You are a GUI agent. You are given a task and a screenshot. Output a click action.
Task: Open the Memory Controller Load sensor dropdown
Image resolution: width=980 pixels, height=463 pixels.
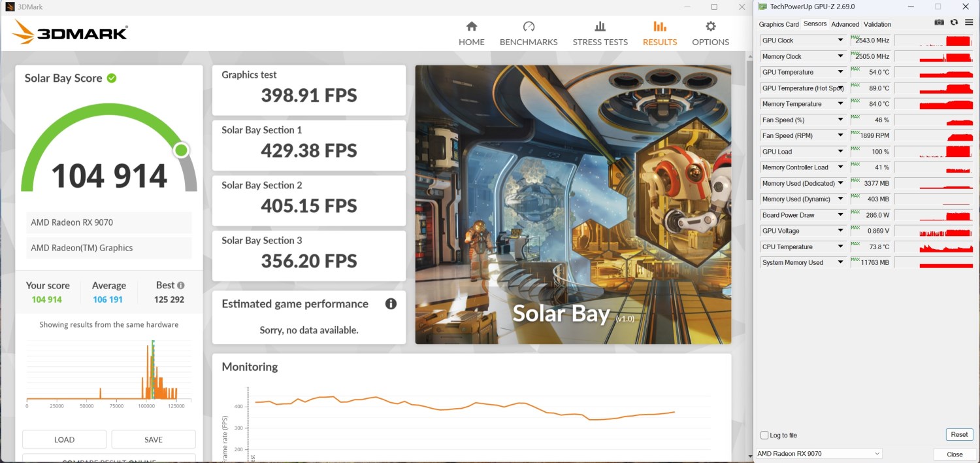point(841,167)
